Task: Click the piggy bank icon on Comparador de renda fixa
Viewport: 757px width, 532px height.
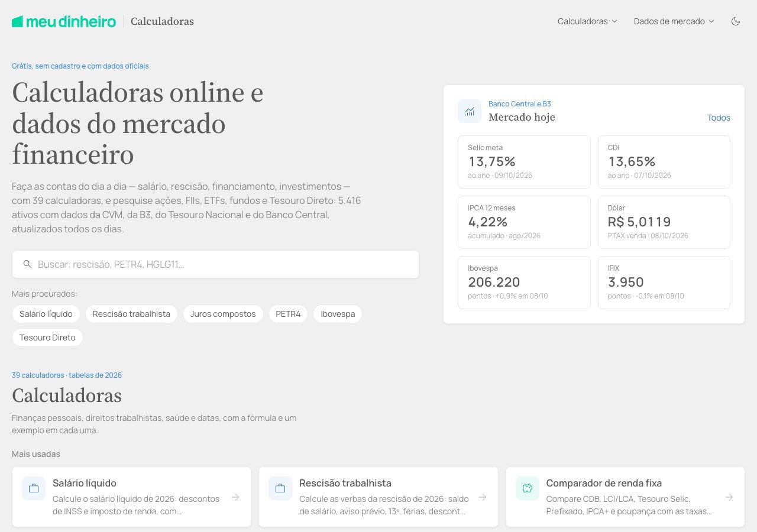Action: coord(528,488)
